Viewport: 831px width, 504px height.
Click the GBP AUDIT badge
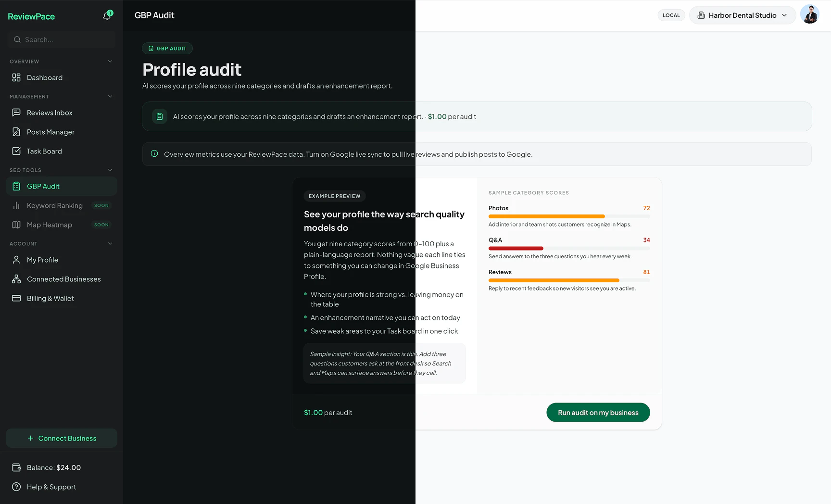coord(167,48)
